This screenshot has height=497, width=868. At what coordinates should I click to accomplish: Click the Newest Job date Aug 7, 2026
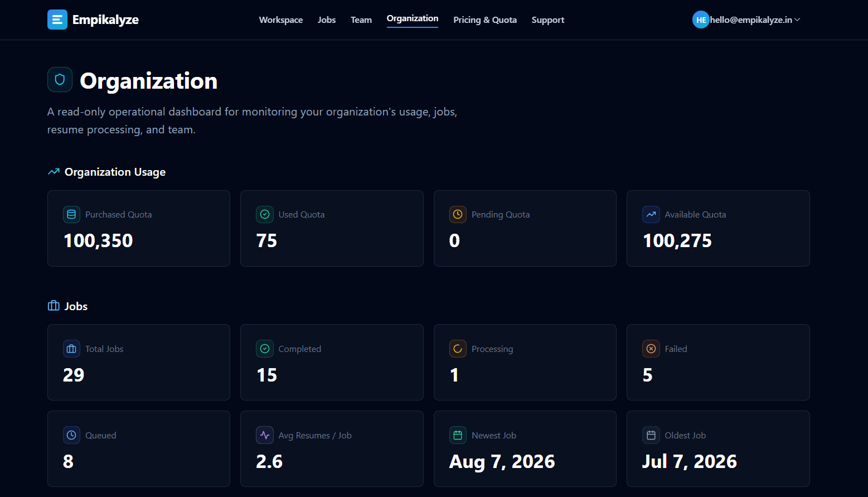pos(502,462)
